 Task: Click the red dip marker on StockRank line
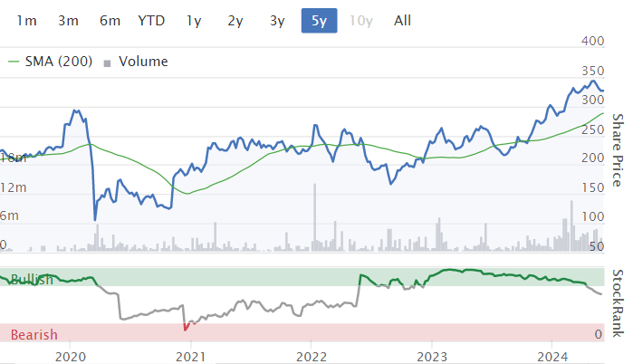(186, 326)
